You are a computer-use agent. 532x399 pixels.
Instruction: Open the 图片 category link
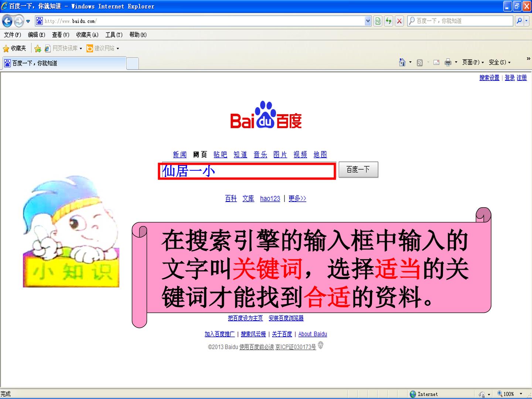point(280,154)
